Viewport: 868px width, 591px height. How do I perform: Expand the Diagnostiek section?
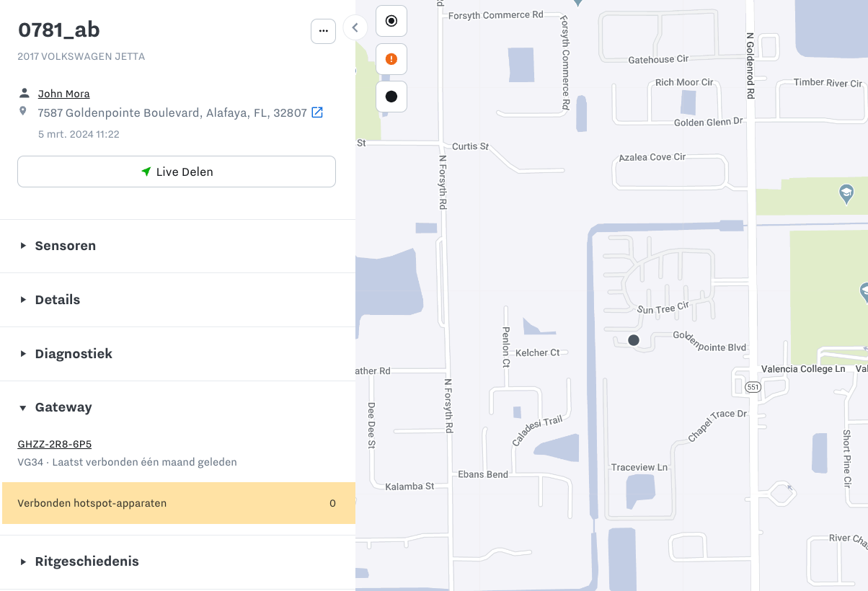pos(74,354)
